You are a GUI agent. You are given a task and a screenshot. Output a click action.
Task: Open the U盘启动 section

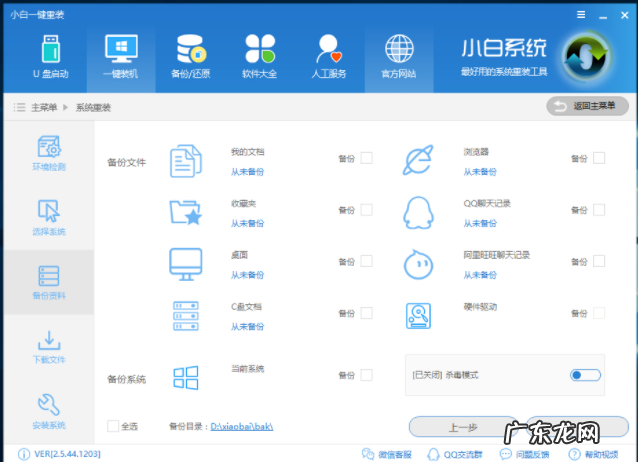[x=51, y=57]
